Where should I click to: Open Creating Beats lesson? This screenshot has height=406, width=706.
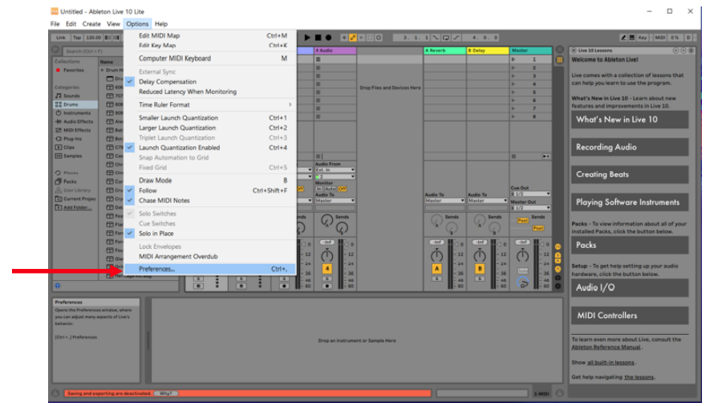(629, 175)
